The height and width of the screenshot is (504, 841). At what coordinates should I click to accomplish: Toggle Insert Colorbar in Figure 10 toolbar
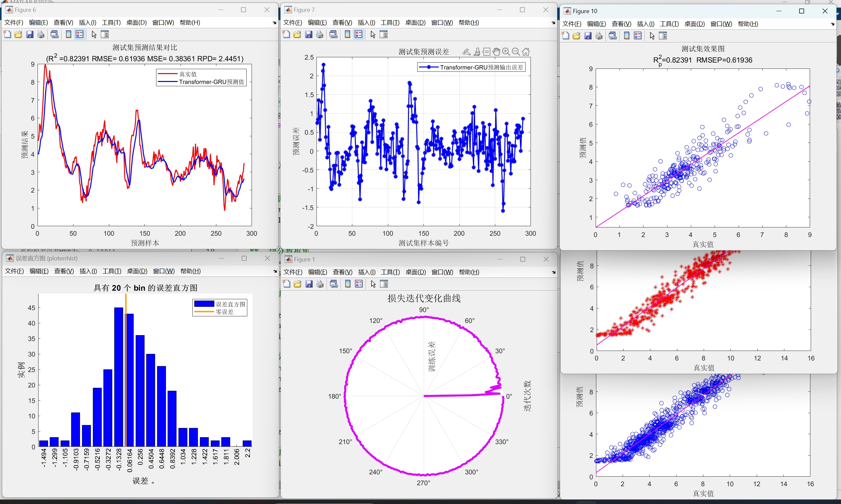[627, 36]
